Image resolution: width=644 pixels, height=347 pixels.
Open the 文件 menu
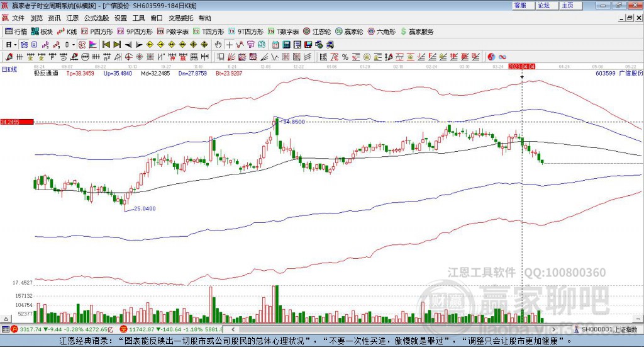click(x=18, y=18)
